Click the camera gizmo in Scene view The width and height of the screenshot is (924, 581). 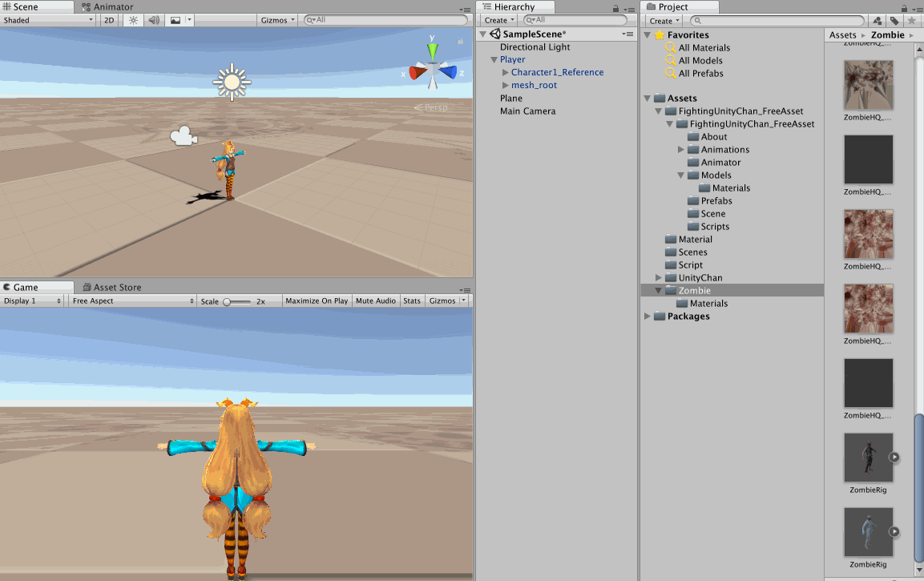[x=184, y=136]
